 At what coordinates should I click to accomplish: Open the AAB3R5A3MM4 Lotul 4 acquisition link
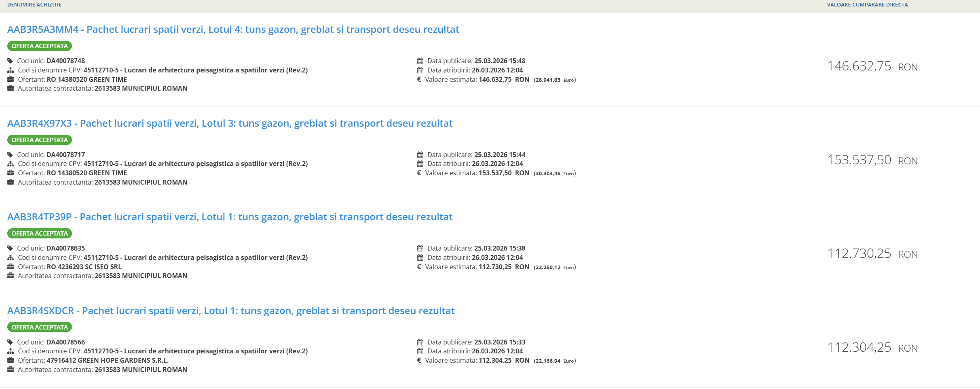point(233,30)
